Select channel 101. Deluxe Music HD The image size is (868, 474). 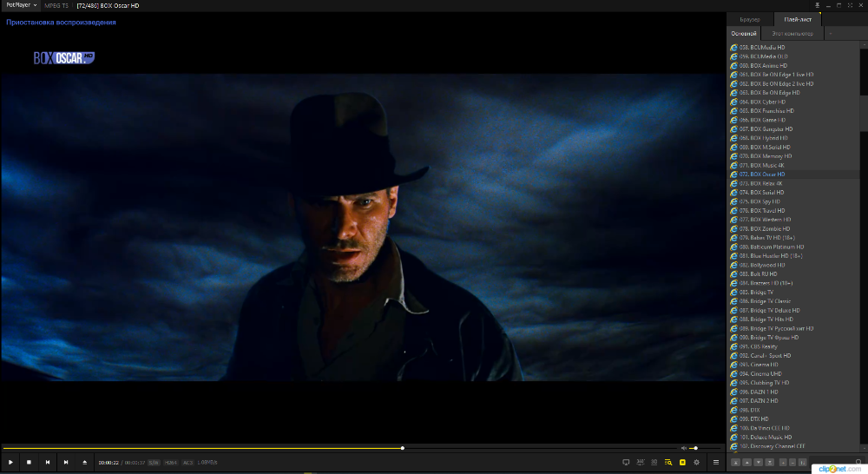[x=794, y=438]
